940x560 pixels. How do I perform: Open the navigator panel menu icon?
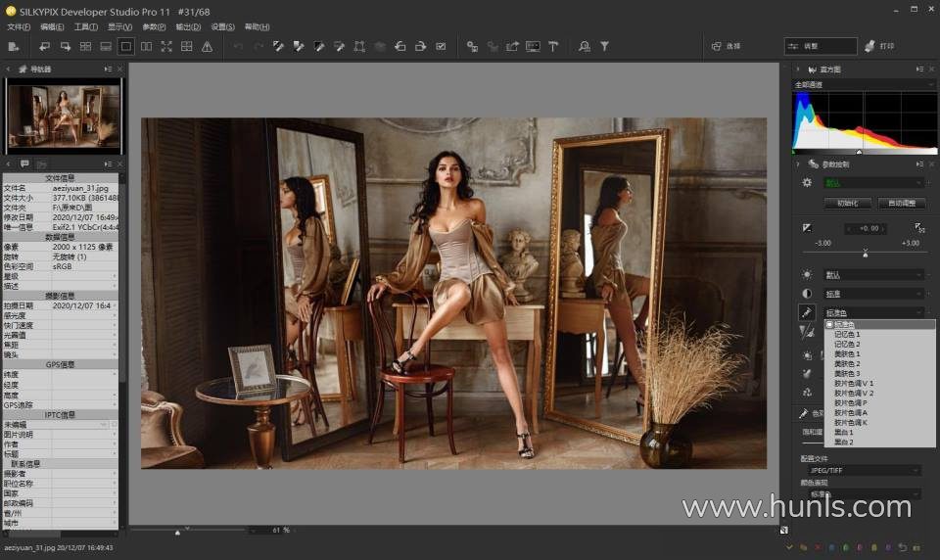point(108,70)
